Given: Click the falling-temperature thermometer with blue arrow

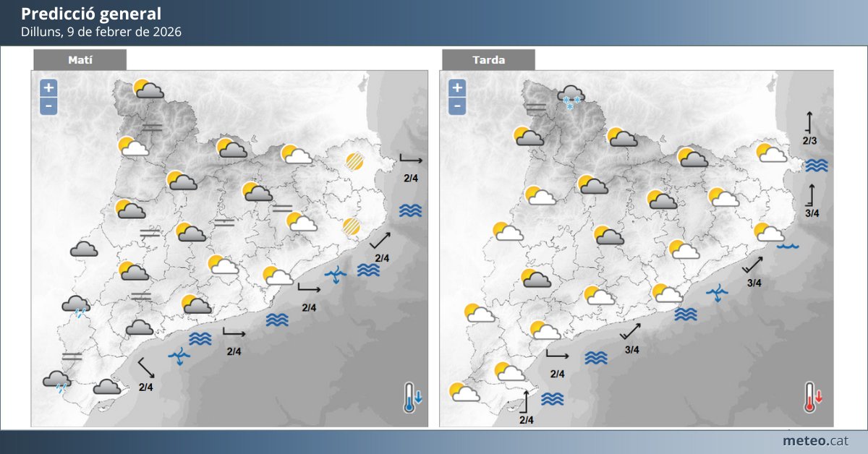Looking at the screenshot, I should tap(412, 397).
